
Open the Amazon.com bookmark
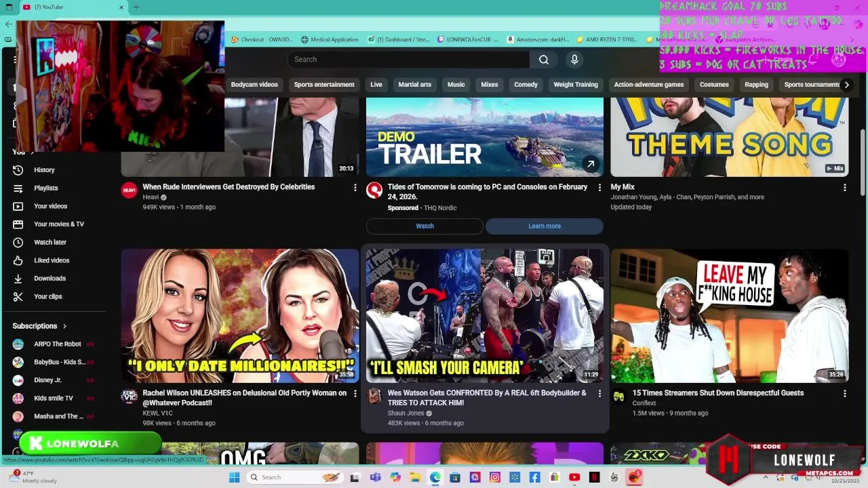[x=538, y=39]
